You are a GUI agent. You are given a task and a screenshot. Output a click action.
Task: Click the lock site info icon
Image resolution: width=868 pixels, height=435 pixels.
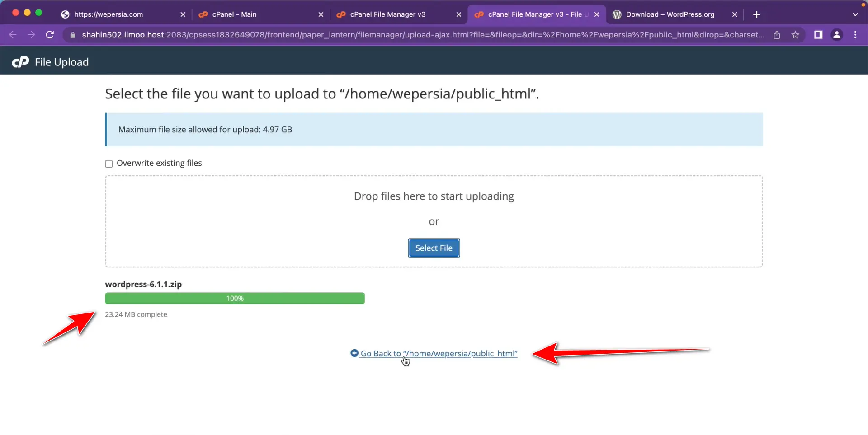click(x=72, y=35)
